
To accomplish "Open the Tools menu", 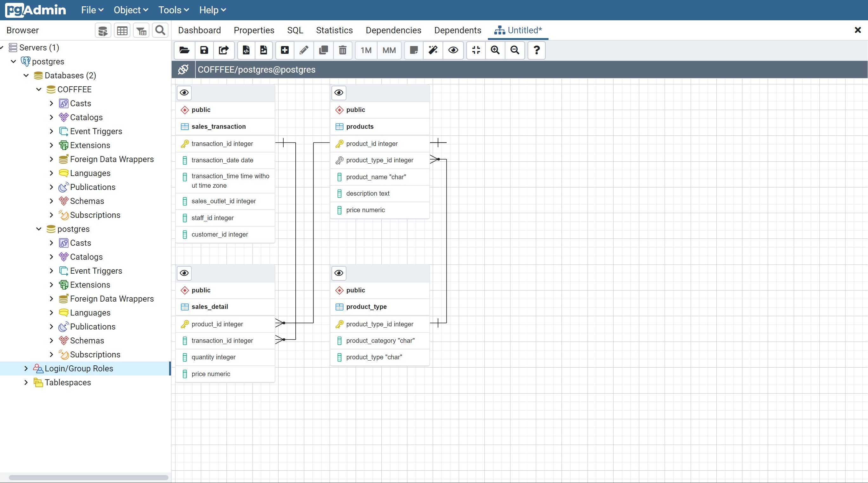I will pos(173,10).
